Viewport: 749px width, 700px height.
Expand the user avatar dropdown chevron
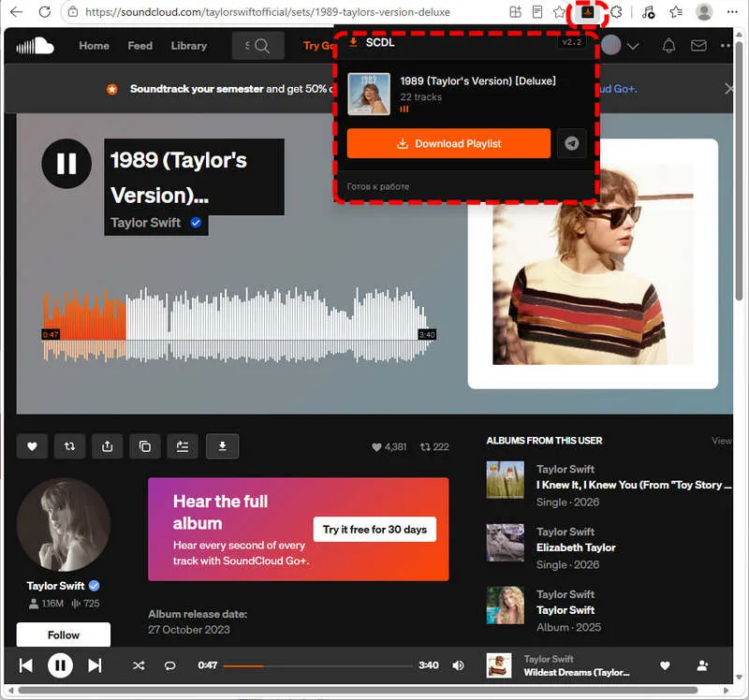[x=633, y=46]
